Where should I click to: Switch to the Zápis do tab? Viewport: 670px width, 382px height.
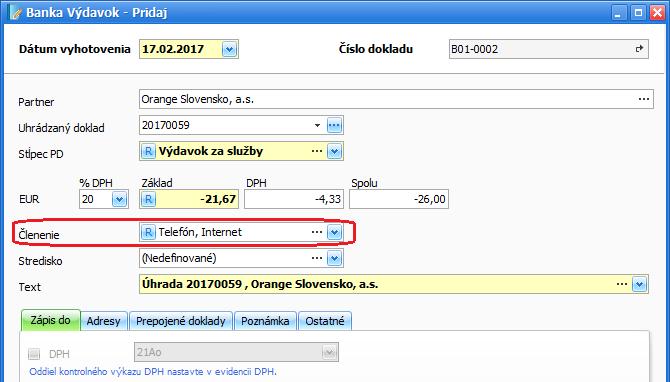pos(50,320)
